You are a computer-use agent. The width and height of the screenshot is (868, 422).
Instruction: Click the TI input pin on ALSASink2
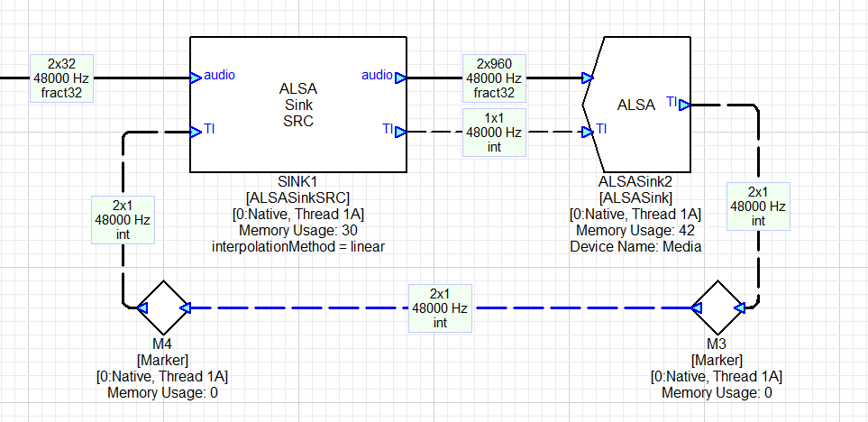588,132
